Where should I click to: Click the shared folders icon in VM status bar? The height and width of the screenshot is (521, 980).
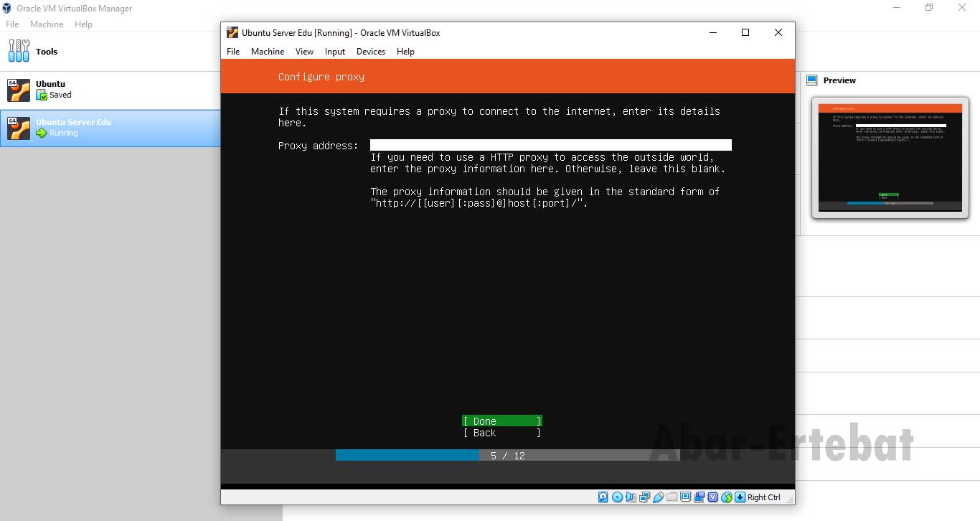(672, 497)
